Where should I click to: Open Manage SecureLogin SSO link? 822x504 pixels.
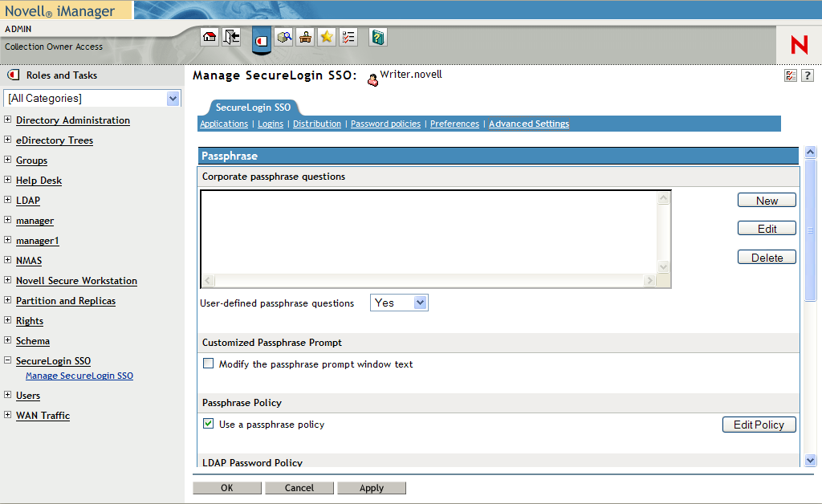79,376
